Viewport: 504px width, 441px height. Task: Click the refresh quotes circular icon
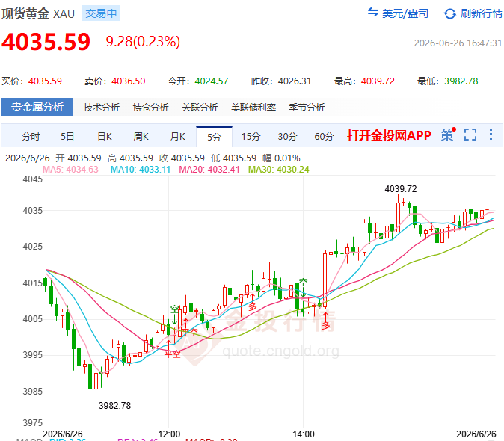[449, 13]
